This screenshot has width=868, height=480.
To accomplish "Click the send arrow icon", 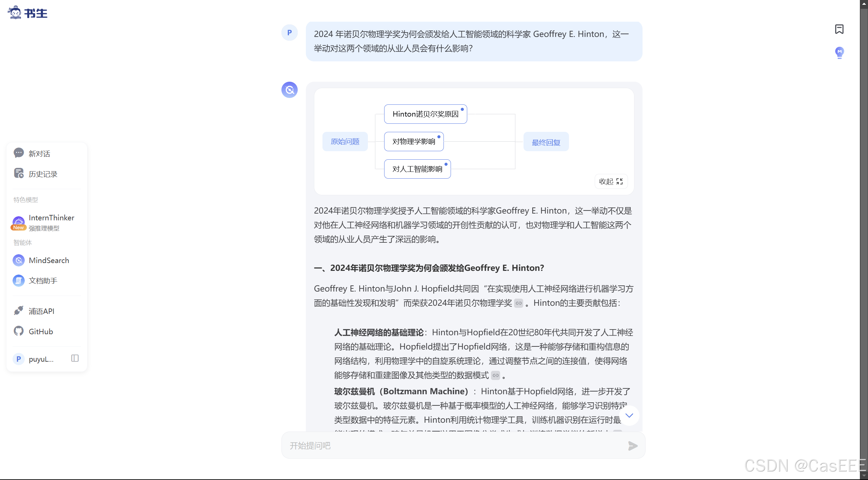I will point(633,446).
